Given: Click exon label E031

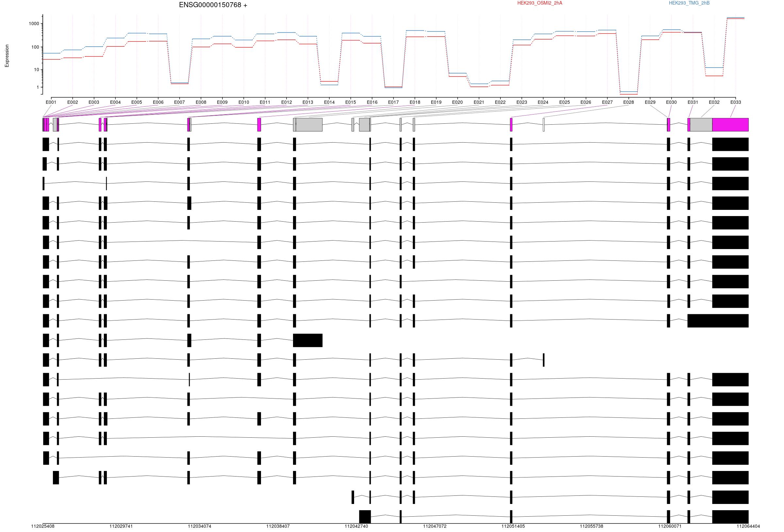Looking at the screenshot, I should 693,102.
